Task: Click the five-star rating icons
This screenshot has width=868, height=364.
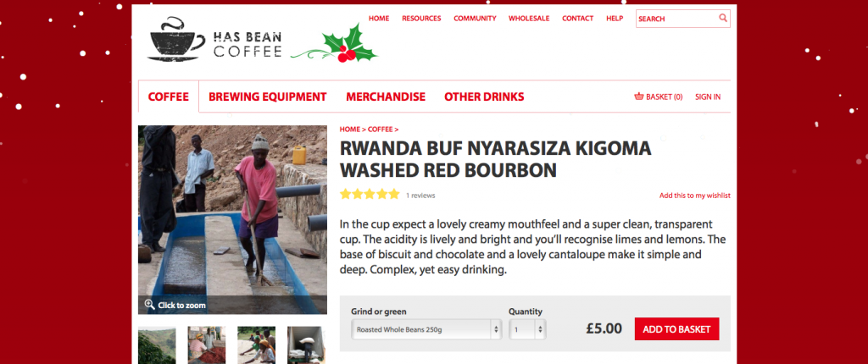Action: (370, 194)
